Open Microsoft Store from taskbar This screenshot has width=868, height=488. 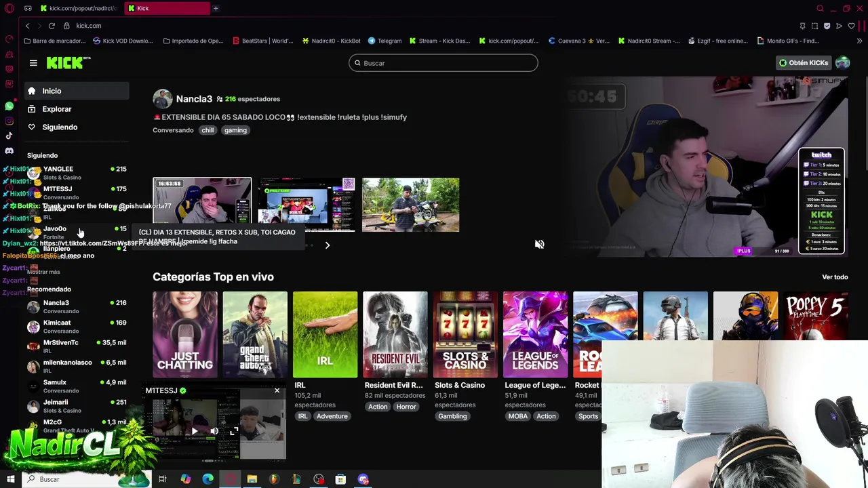(340, 479)
